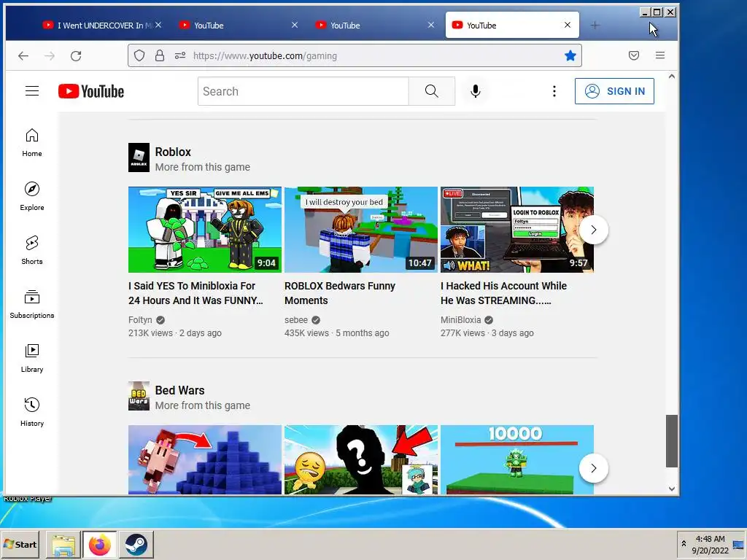This screenshot has height=560, width=747.
Task: Open 'ROBLOX Bedwars Funny Moments' title
Action: tap(340, 293)
